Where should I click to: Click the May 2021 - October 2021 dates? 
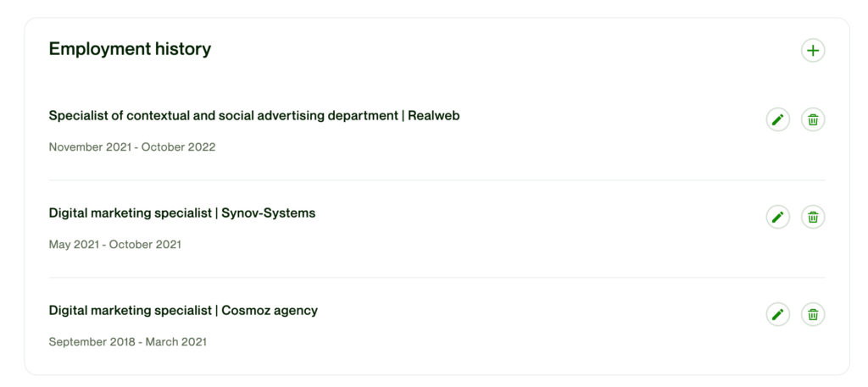pyautogui.click(x=114, y=245)
